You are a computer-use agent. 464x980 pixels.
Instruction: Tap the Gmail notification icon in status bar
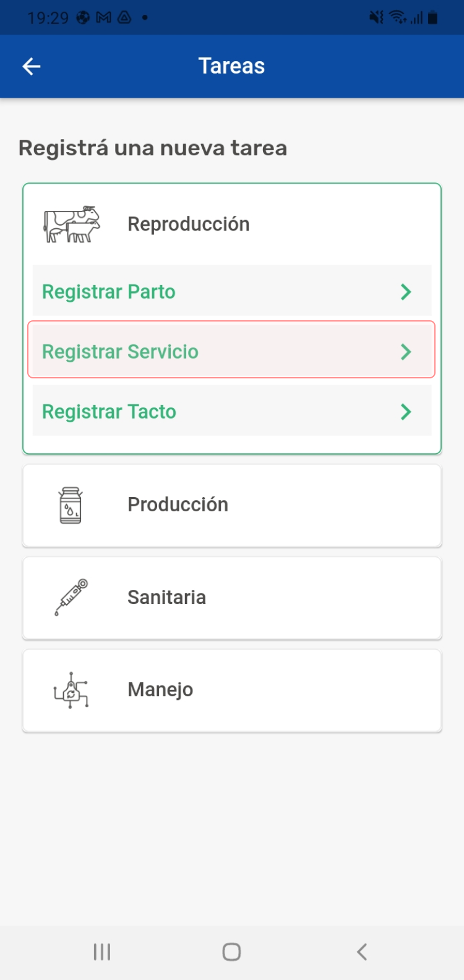tap(103, 17)
